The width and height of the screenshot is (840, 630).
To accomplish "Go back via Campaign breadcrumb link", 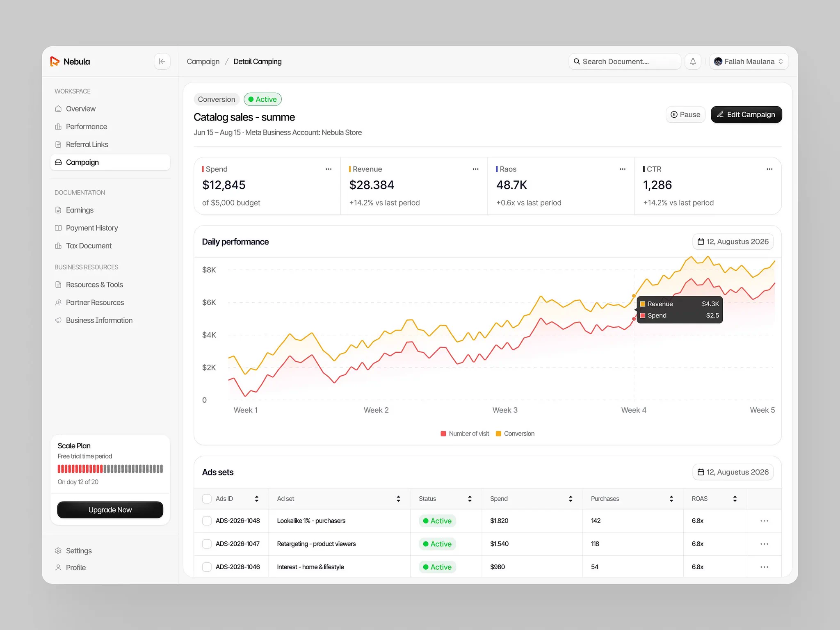I will [x=203, y=62].
